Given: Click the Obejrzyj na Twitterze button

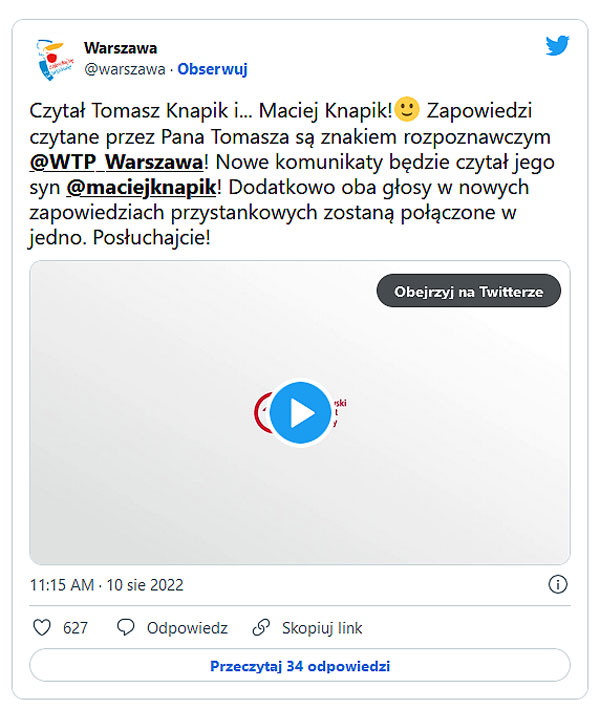Looking at the screenshot, I should pos(468,291).
